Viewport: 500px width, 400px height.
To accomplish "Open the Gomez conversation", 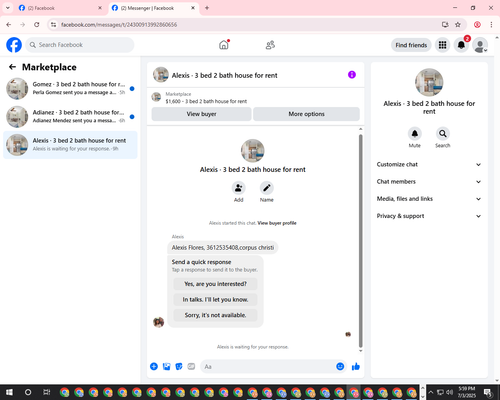I will [x=70, y=88].
